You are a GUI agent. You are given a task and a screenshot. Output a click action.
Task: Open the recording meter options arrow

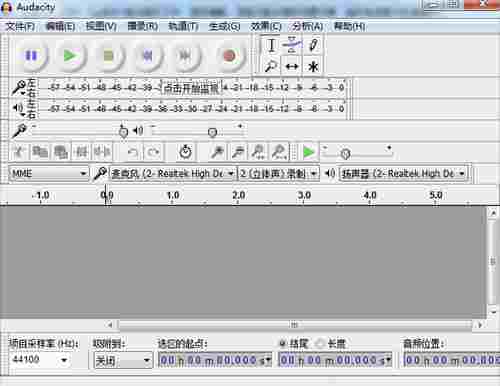tap(23, 94)
